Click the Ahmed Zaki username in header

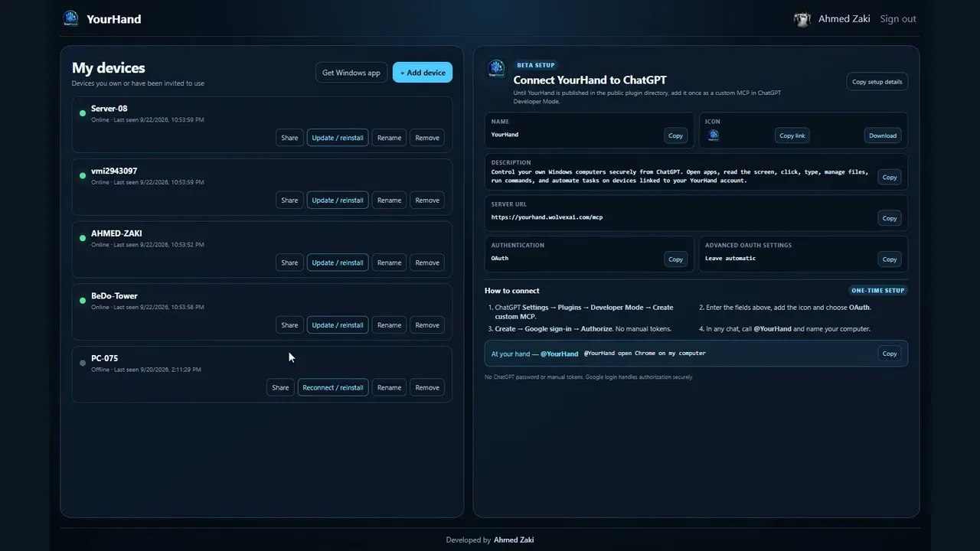pos(844,19)
